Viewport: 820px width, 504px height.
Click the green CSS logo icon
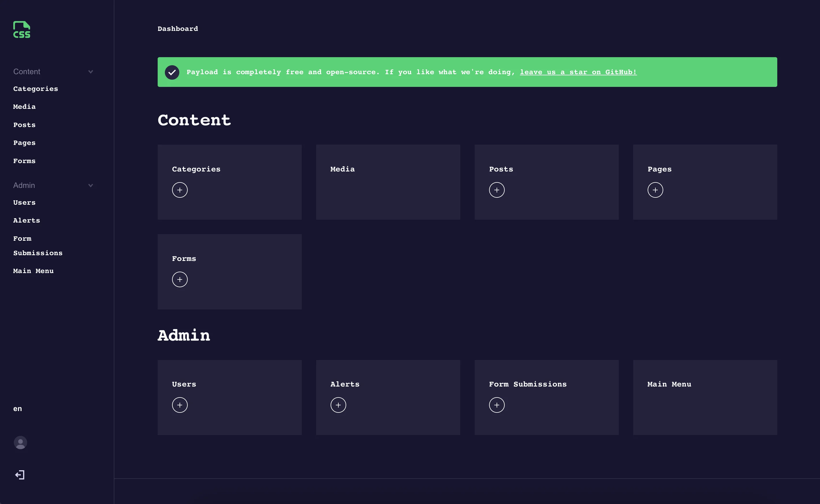click(22, 30)
